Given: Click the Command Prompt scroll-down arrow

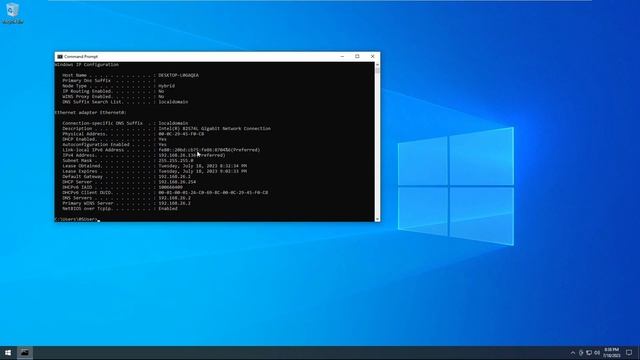Looking at the screenshot, I should (x=377, y=219).
